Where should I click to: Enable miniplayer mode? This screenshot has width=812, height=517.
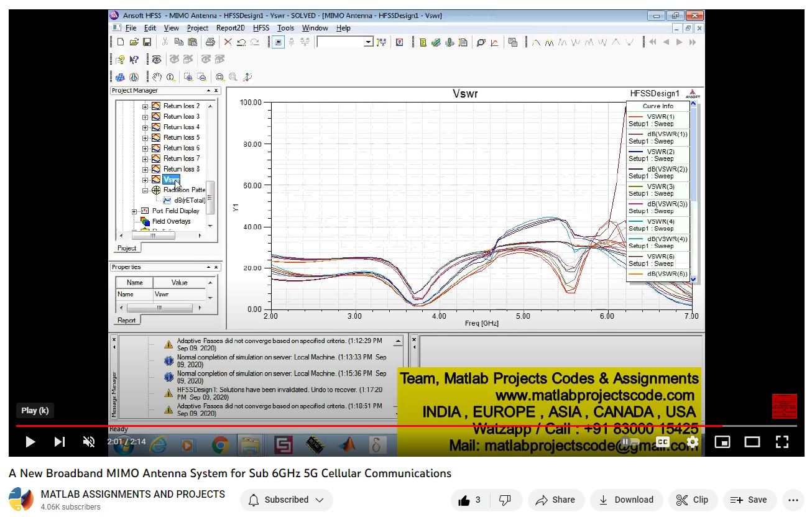click(x=722, y=442)
